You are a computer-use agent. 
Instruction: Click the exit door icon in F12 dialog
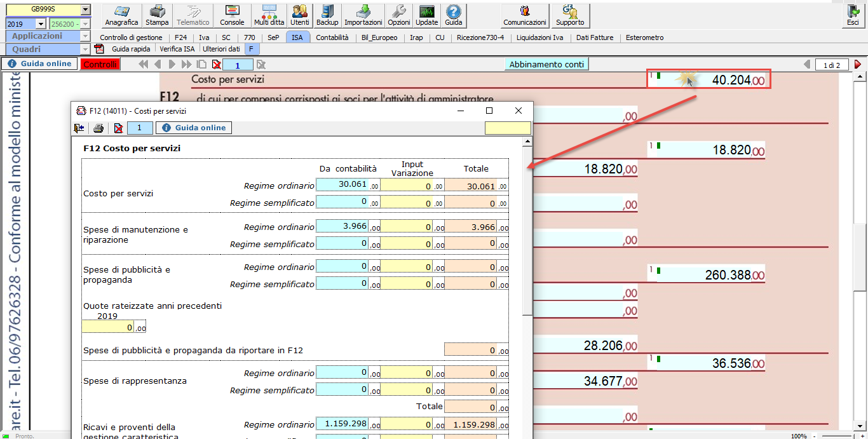pos(79,128)
